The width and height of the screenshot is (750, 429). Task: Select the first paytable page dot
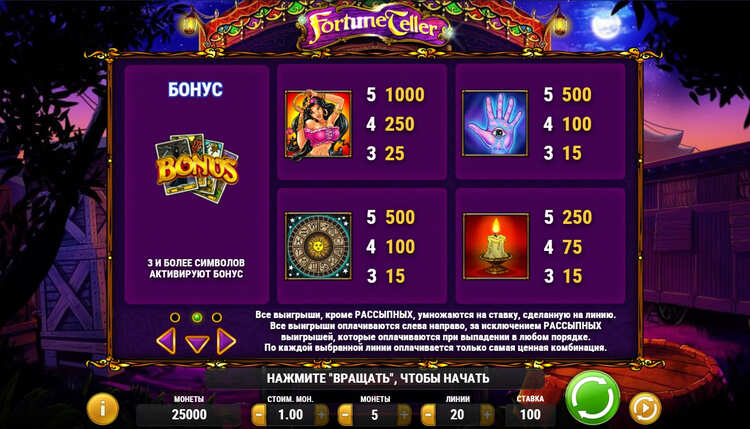point(175,317)
